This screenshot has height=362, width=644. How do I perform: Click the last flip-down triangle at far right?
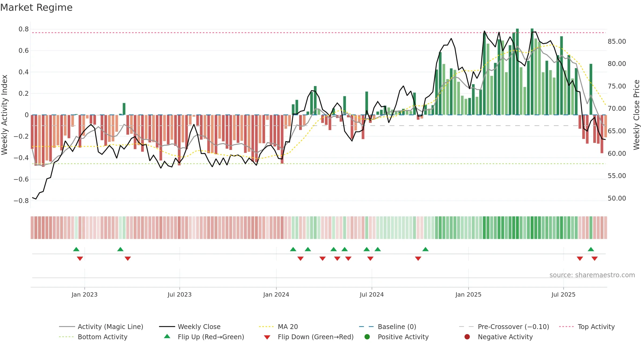tap(595, 258)
